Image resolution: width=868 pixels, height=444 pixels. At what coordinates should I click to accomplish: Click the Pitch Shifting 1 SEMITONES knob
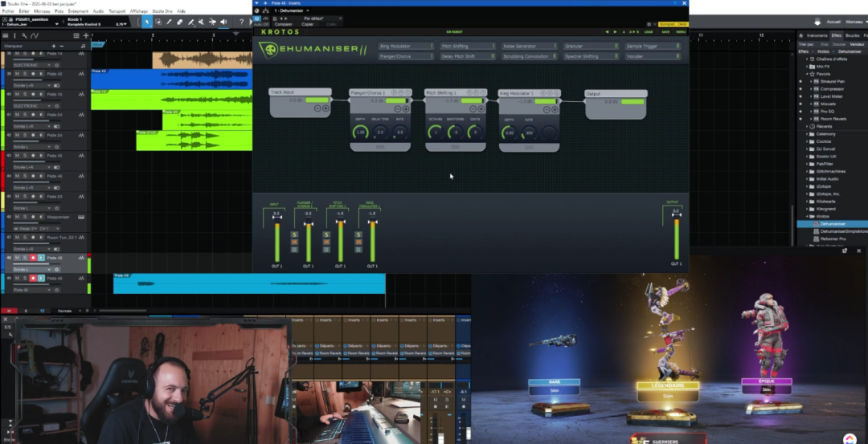456,132
